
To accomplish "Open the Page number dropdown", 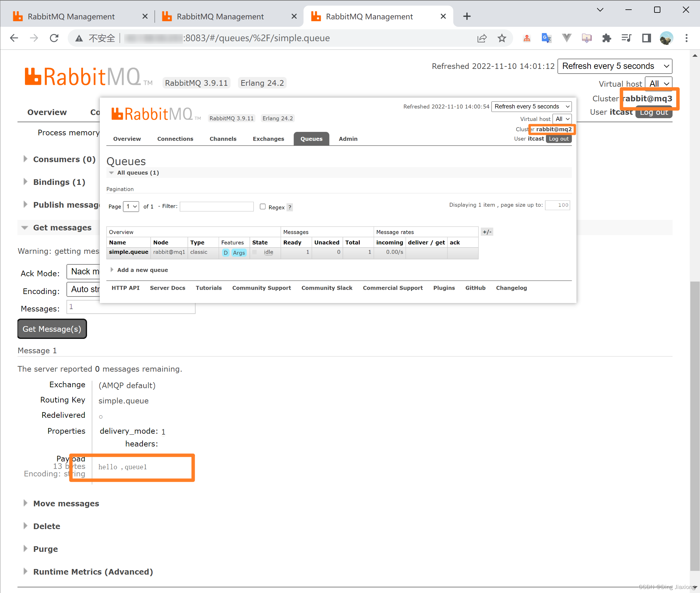I will point(131,206).
